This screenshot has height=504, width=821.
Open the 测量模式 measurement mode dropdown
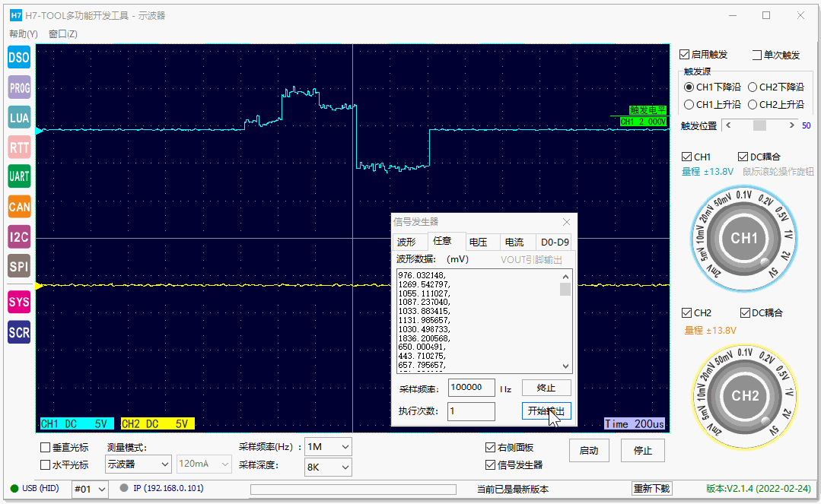138,464
